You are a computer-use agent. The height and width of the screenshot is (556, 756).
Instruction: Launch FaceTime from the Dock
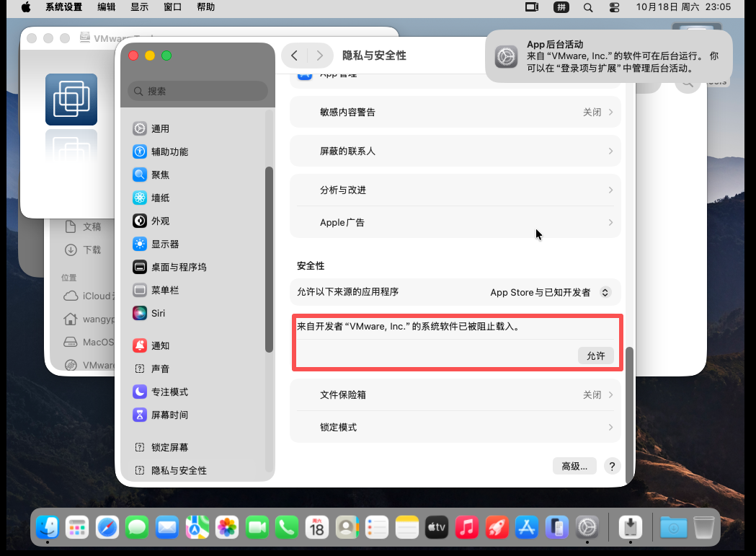point(257,527)
